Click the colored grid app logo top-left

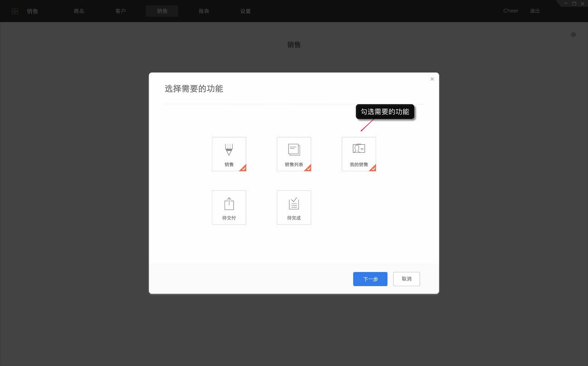point(15,11)
